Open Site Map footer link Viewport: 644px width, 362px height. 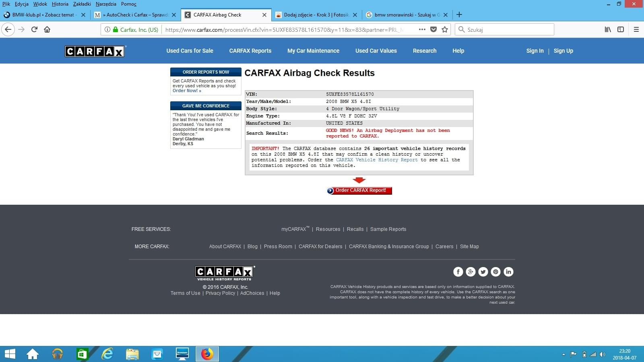(x=469, y=247)
